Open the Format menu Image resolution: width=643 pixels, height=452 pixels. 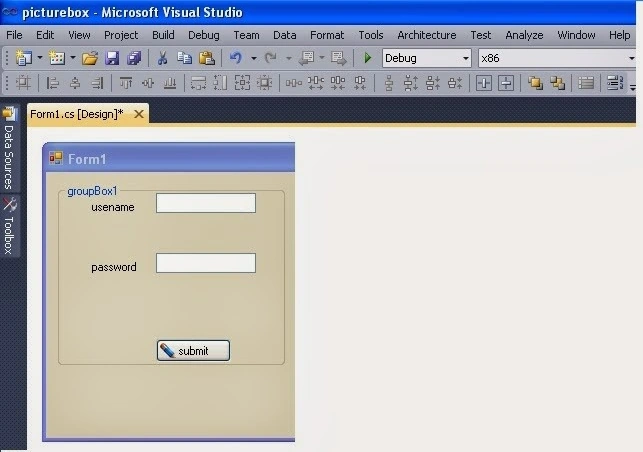(x=327, y=35)
